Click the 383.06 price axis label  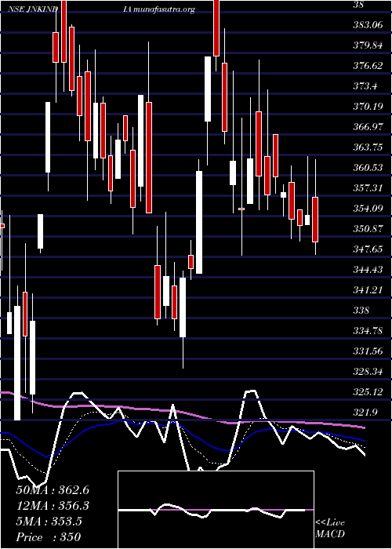point(368,25)
